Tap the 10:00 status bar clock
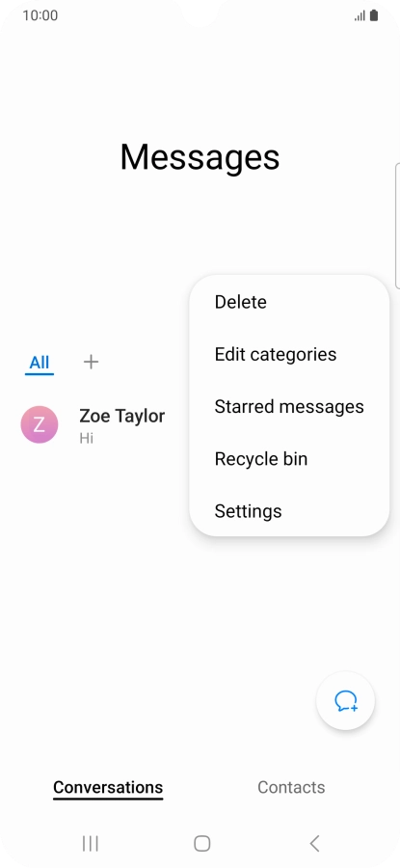 coord(40,15)
